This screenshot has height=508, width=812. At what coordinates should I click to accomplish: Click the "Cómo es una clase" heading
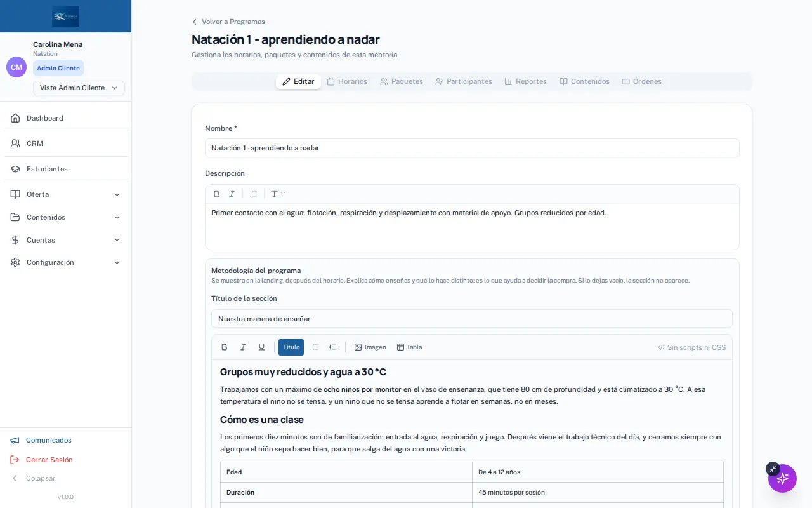tap(262, 420)
